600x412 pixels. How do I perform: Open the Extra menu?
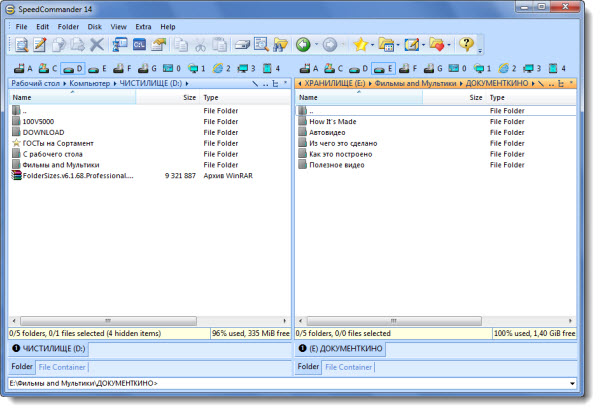144,26
